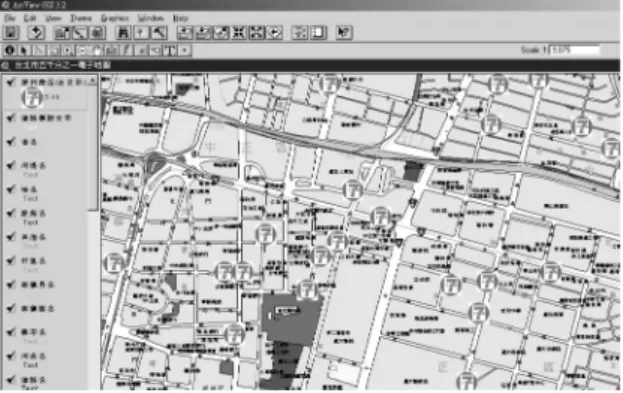Screen dimensions: 623x393
Task: Toggle the third theme checkbox in legend
Action: click(x=11, y=141)
